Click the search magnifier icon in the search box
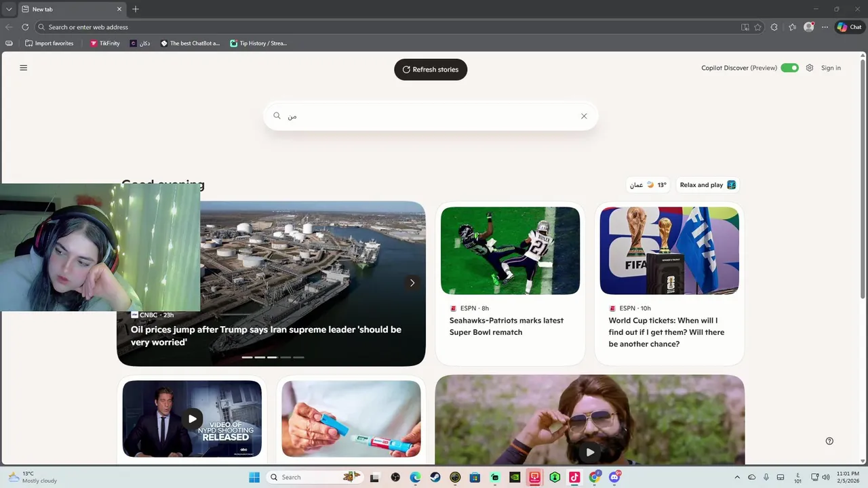 pos(277,116)
